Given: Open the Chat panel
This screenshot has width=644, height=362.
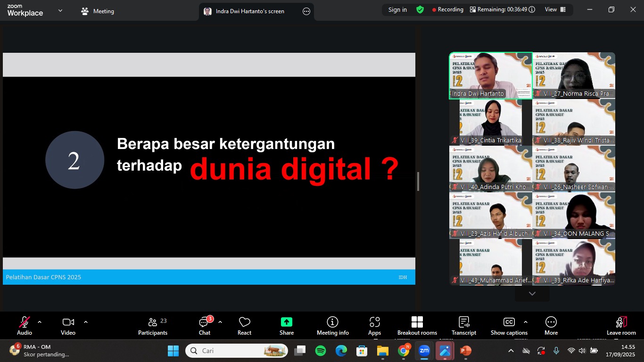Looking at the screenshot, I should pos(204,325).
